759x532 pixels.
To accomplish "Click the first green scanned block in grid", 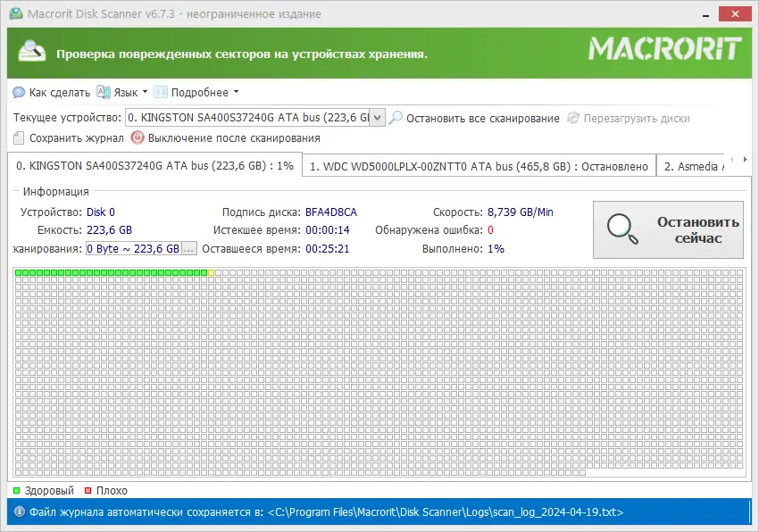I will click(x=19, y=272).
